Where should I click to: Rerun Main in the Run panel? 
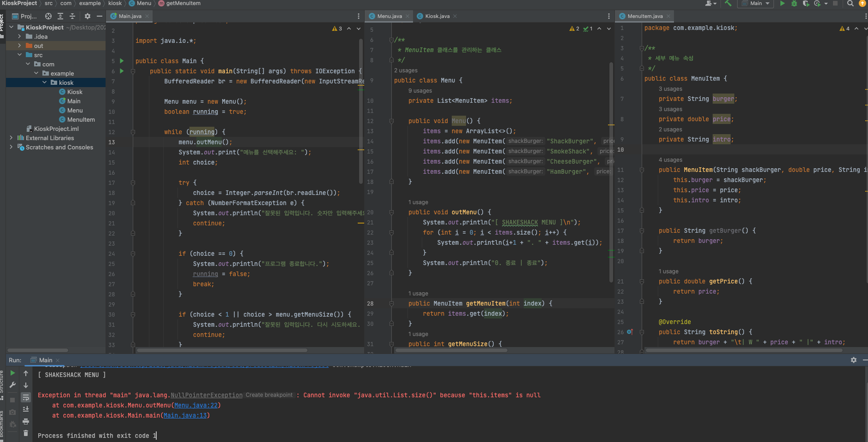click(12, 373)
